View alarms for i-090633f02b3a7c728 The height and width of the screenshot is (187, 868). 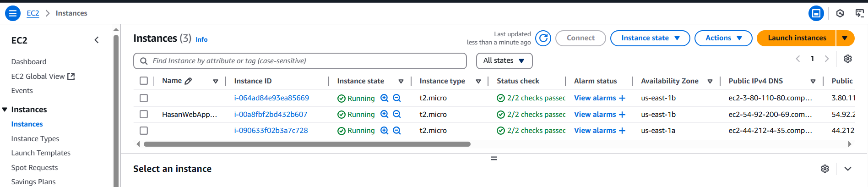[600, 131]
